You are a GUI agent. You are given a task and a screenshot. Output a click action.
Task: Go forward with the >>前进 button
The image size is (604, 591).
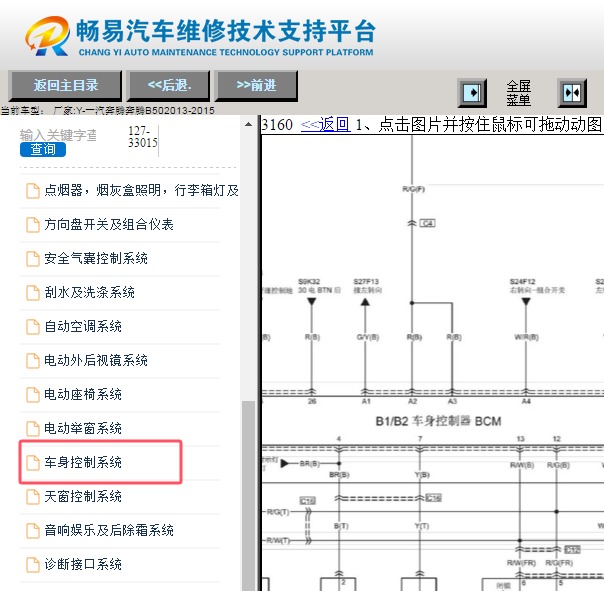(256, 86)
